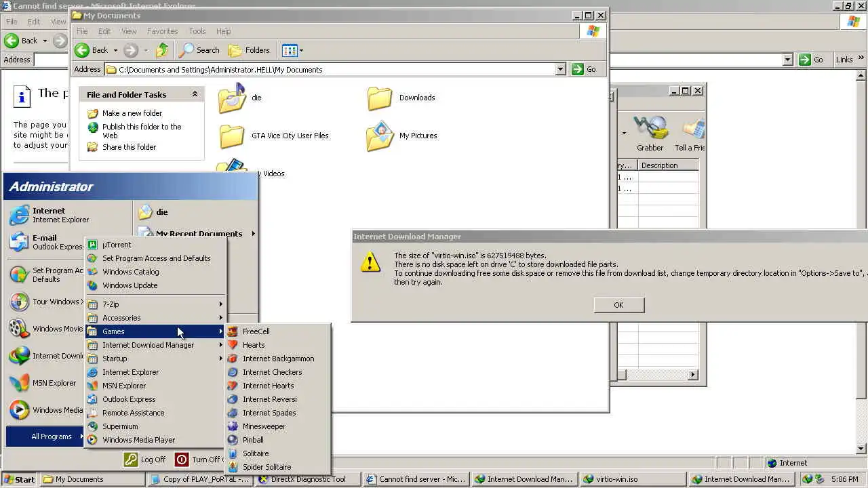
Task: Open Internet Hearts game
Action: point(278,386)
